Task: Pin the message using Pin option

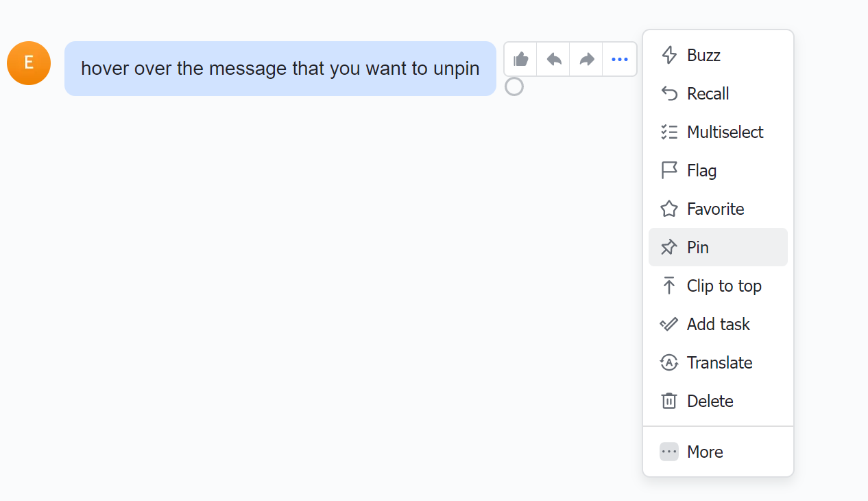Action: tap(698, 247)
